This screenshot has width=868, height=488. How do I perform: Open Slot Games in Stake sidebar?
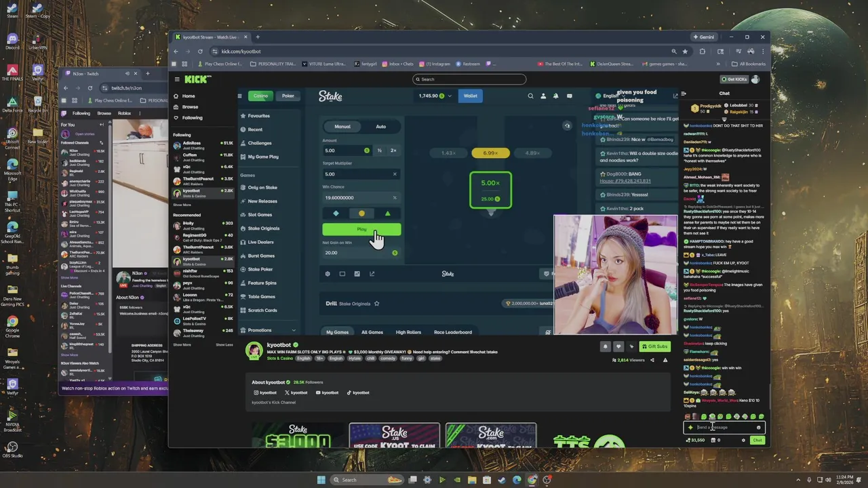tap(260, 215)
